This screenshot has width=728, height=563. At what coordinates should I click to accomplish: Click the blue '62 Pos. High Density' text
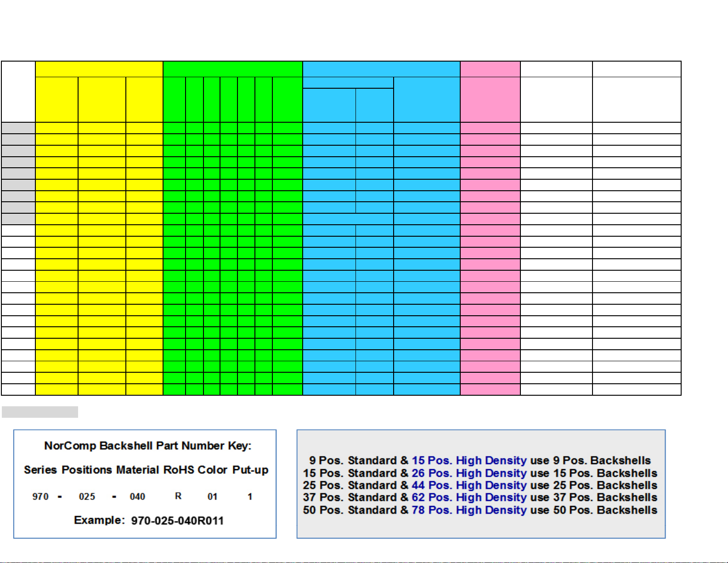pos(469,497)
